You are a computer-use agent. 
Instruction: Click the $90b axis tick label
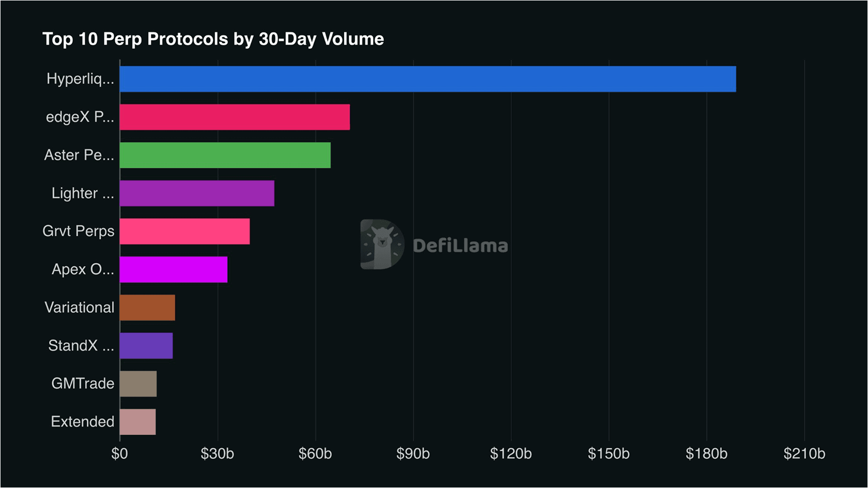[x=413, y=454]
